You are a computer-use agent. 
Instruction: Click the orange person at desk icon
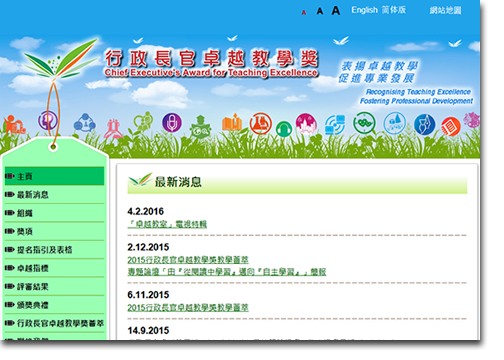click(14, 124)
